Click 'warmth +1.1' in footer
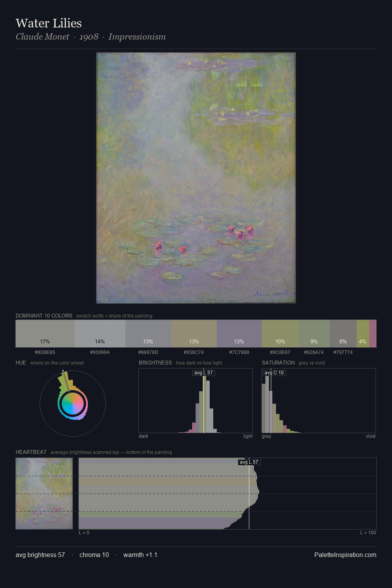Image resolution: width=392 pixels, height=588 pixels. [140, 555]
